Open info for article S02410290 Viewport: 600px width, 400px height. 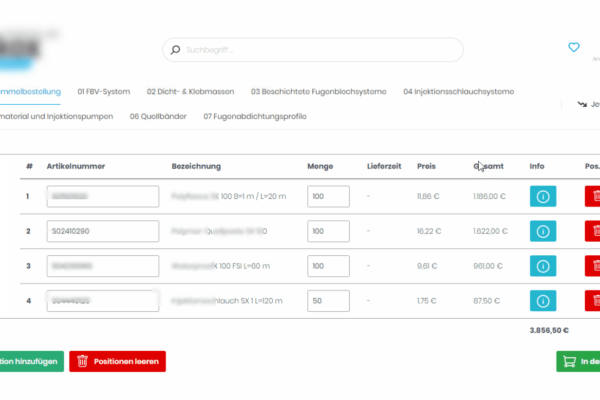pos(542,232)
